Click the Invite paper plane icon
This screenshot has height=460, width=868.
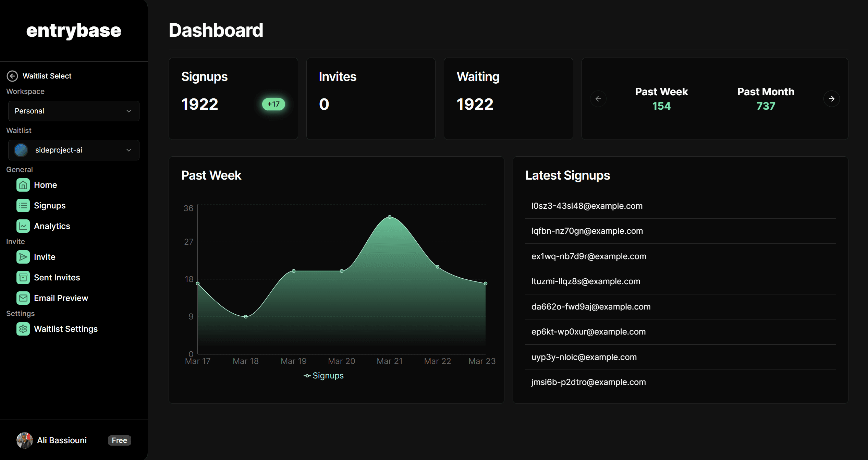point(23,257)
